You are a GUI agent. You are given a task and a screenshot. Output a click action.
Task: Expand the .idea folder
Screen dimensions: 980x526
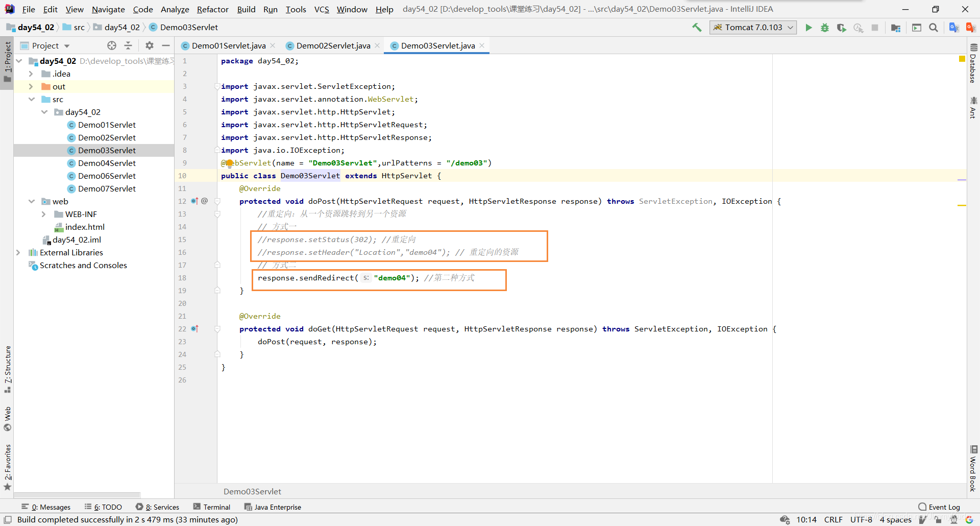(x=31, y=74)
